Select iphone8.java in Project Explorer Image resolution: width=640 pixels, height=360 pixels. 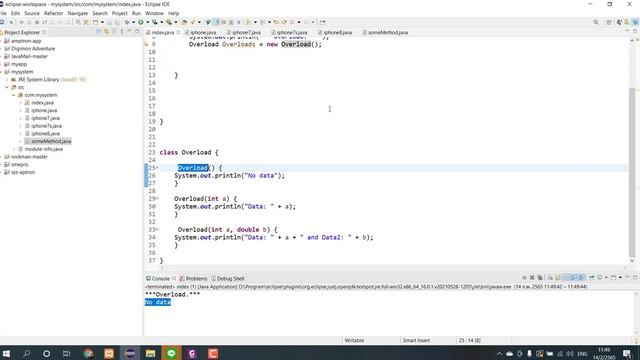click(x=45, y=133)
